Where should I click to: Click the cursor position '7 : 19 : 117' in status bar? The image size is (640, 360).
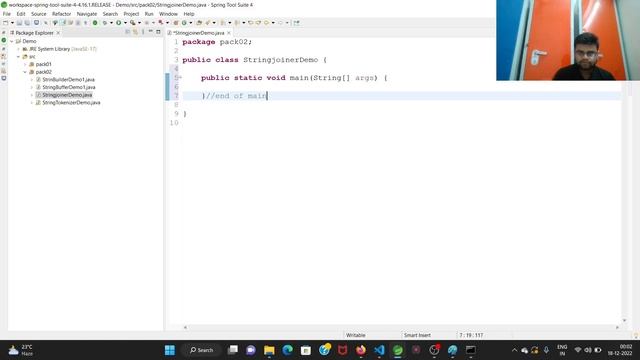click(x=471, y=335)
